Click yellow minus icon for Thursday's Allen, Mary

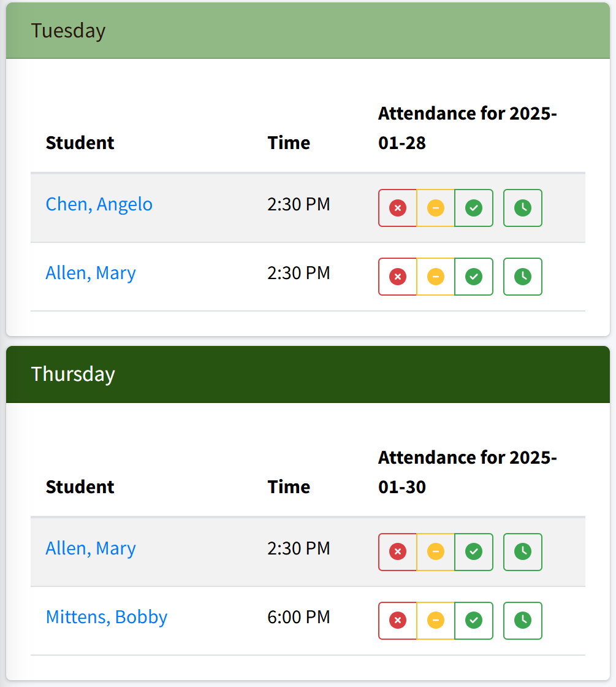pyautogui.click(x=436, y=552)
